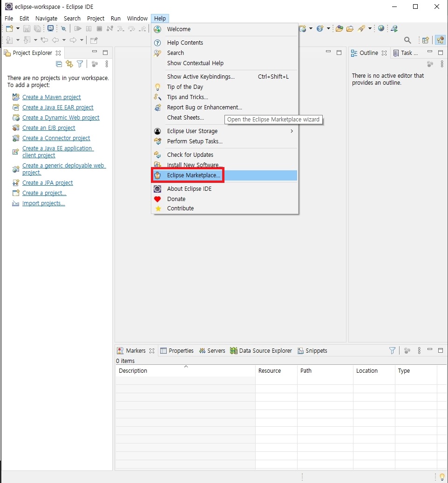448x483 pixels.
Task: Click the Step Over icon
Action: (132, 29)
